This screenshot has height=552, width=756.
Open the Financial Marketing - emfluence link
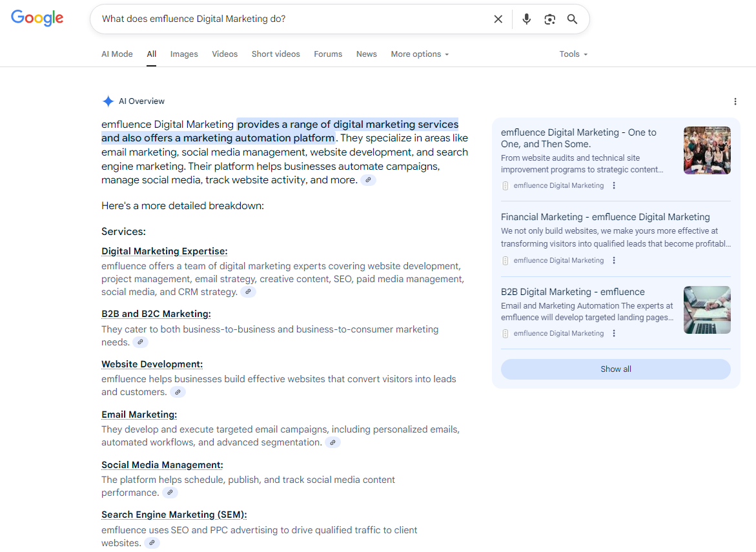(x=605, y=217)
